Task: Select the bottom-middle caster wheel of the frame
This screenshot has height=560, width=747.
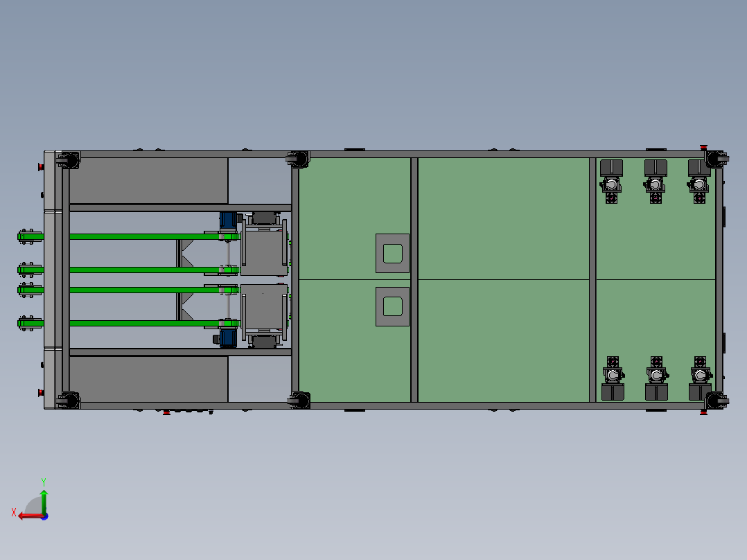Action: [x=299, y=401]
